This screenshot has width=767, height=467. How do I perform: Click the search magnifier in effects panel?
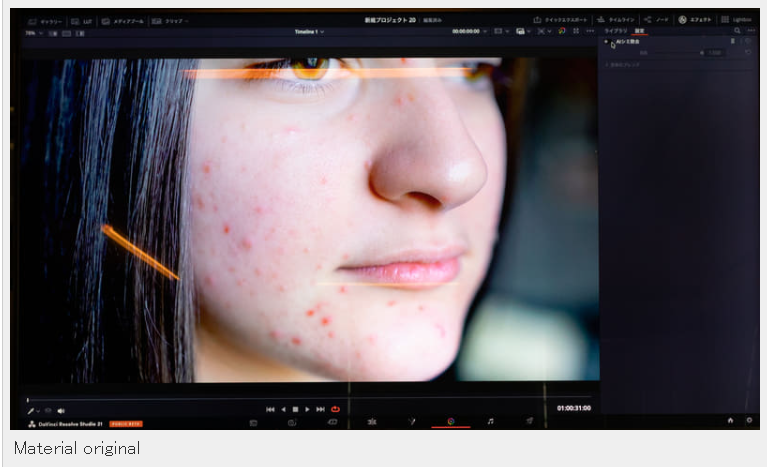(x=737, y=31)
